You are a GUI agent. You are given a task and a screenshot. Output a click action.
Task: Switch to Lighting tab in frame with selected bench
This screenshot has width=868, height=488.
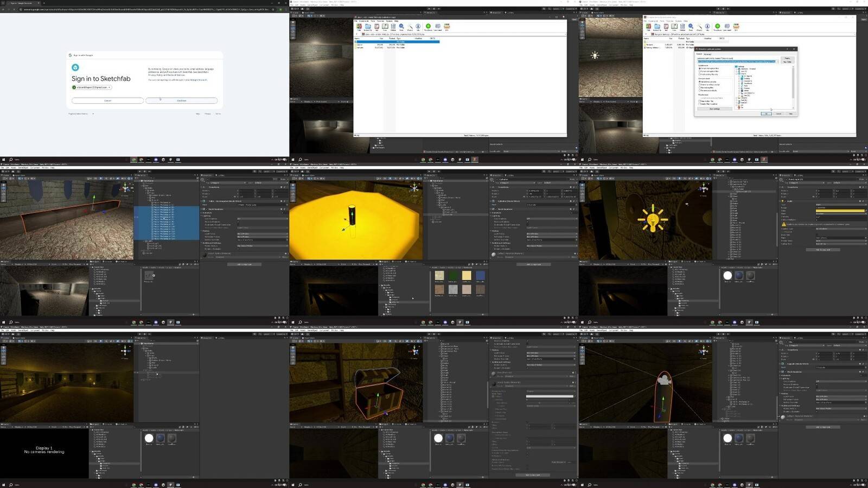221,175
